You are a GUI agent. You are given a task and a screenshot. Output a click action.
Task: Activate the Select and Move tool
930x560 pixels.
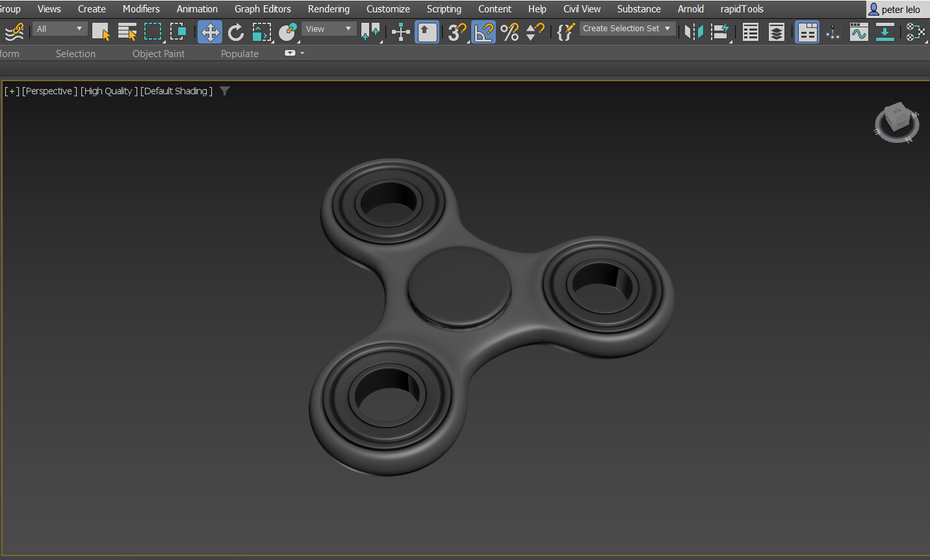point(209,31)
